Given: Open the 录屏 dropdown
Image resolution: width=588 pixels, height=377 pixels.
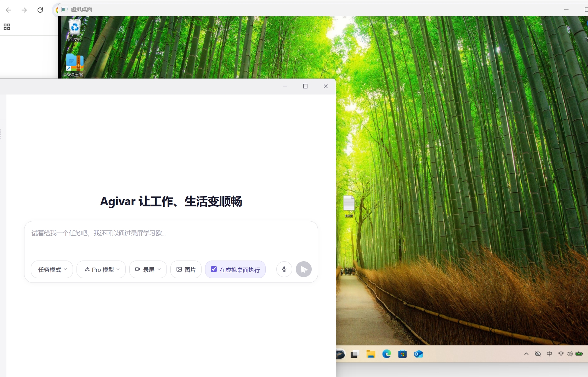Looking at the screenshot, I should click(x=148, y=270).
